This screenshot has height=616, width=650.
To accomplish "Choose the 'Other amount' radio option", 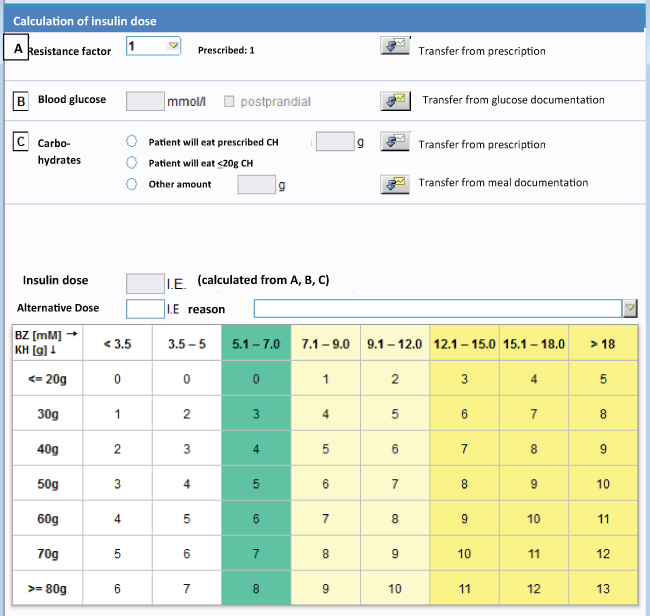I will pyautogui.click(x=131, y=184).
